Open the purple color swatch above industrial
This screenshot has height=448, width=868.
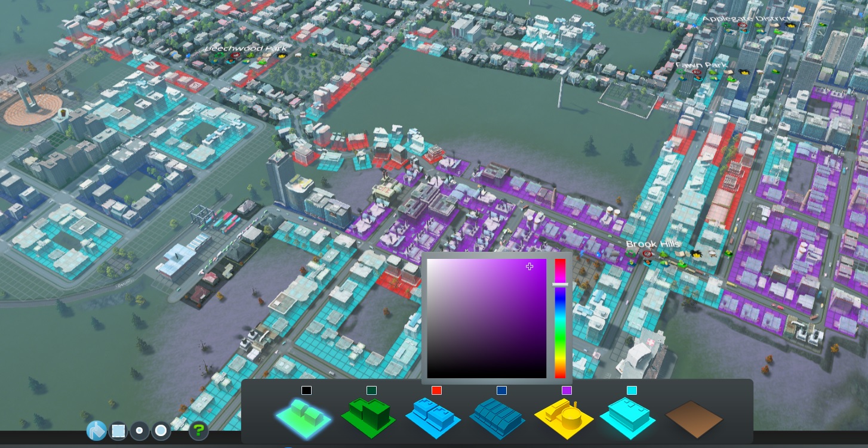[x=567, y=390]
